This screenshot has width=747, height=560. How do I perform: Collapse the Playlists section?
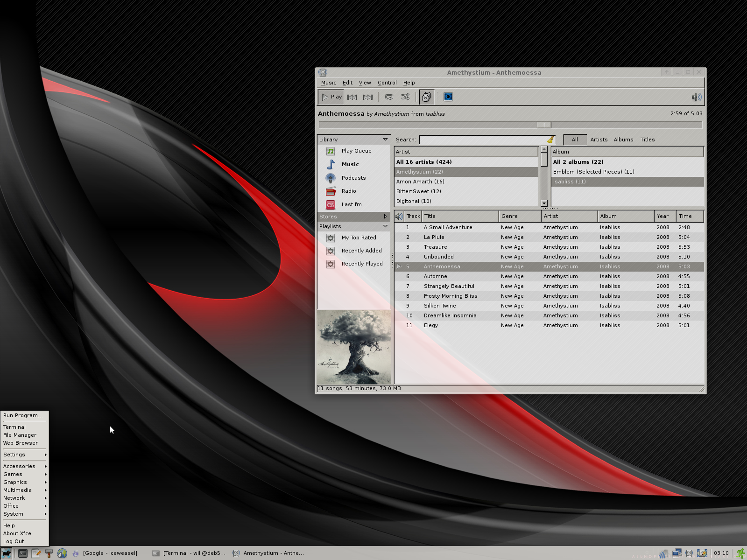tap(385, 226)
